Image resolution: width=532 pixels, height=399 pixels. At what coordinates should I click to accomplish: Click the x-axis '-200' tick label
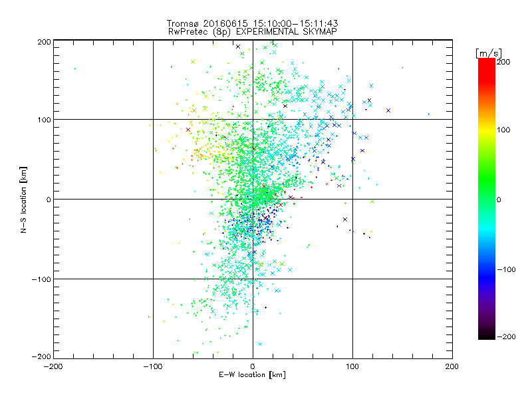pos(53,366)
